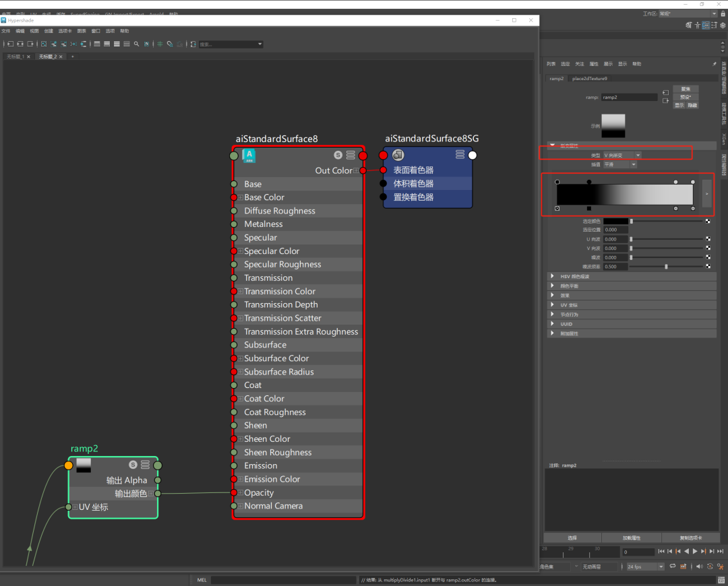Set nodes to simple view mode icon

97,44
